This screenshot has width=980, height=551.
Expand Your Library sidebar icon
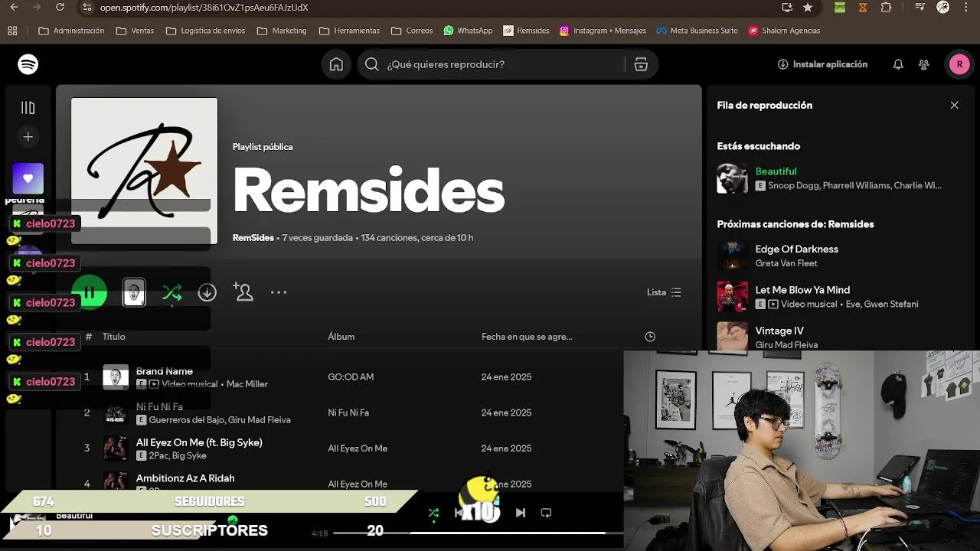pyautogui.click(x=28, y=108)
